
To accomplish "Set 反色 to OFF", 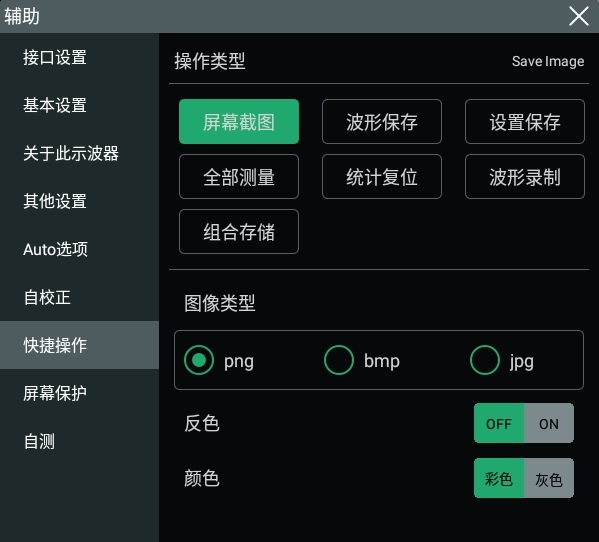I will 499,424.
